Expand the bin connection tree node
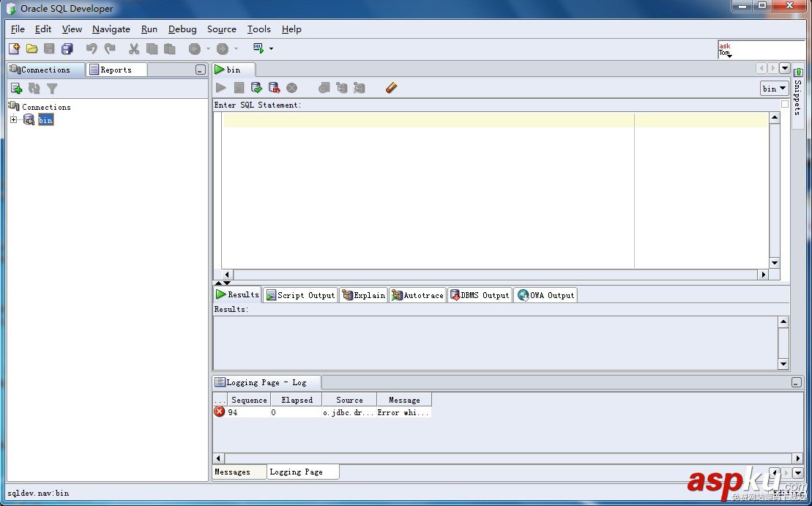The image size is (812, 506). click(x=13, y=119)
